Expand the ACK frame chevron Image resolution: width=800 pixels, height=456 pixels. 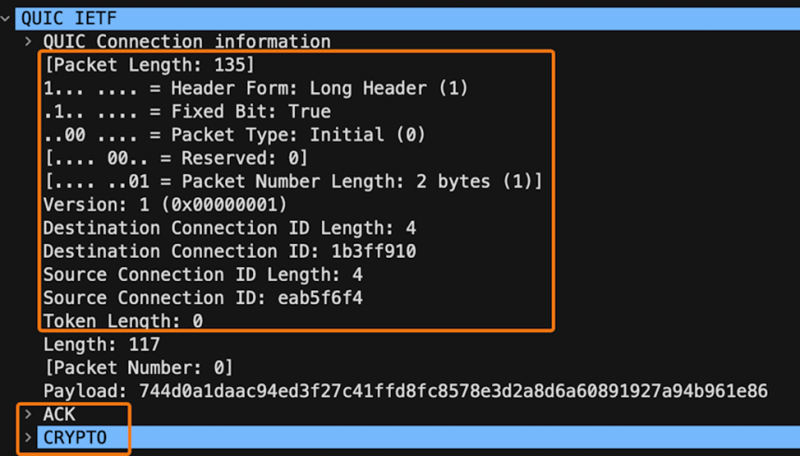tap(28, 414)
